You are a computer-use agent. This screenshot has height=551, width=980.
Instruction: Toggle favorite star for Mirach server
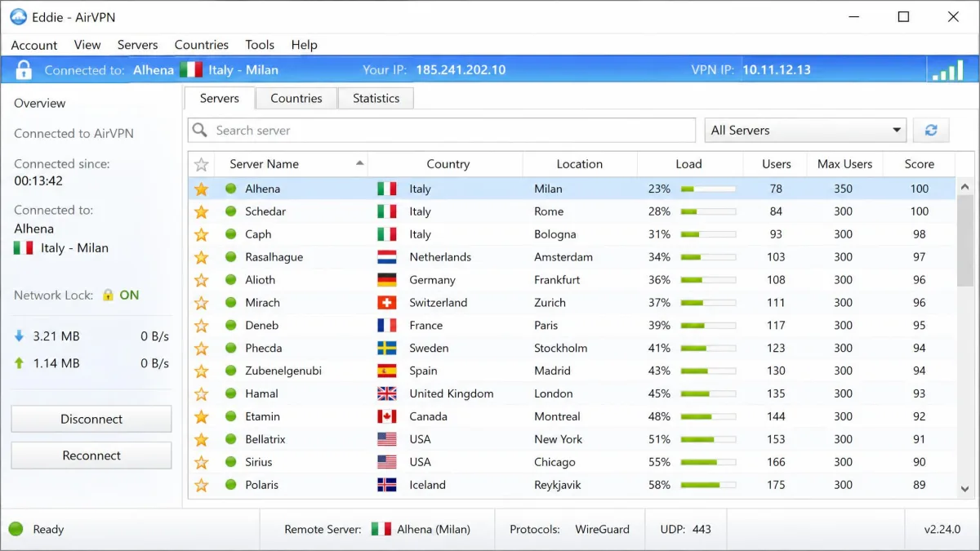coord(201,303)
